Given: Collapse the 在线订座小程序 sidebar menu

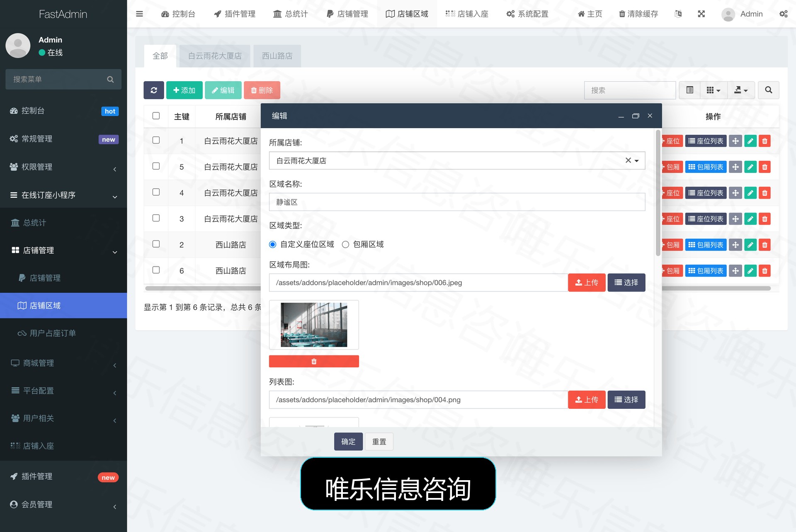Looking at the screenshot, I should point(63,195).
